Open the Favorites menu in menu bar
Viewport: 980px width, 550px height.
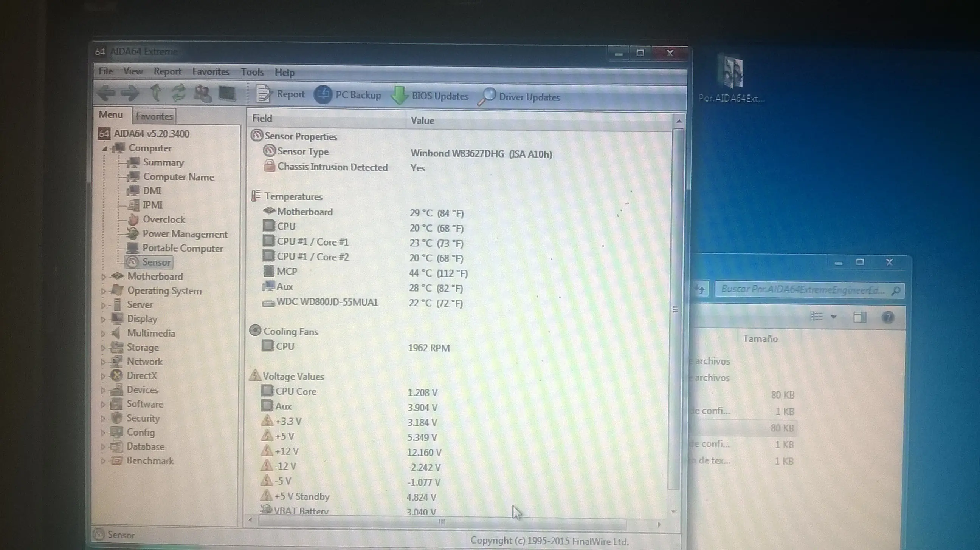pos(211,72)
